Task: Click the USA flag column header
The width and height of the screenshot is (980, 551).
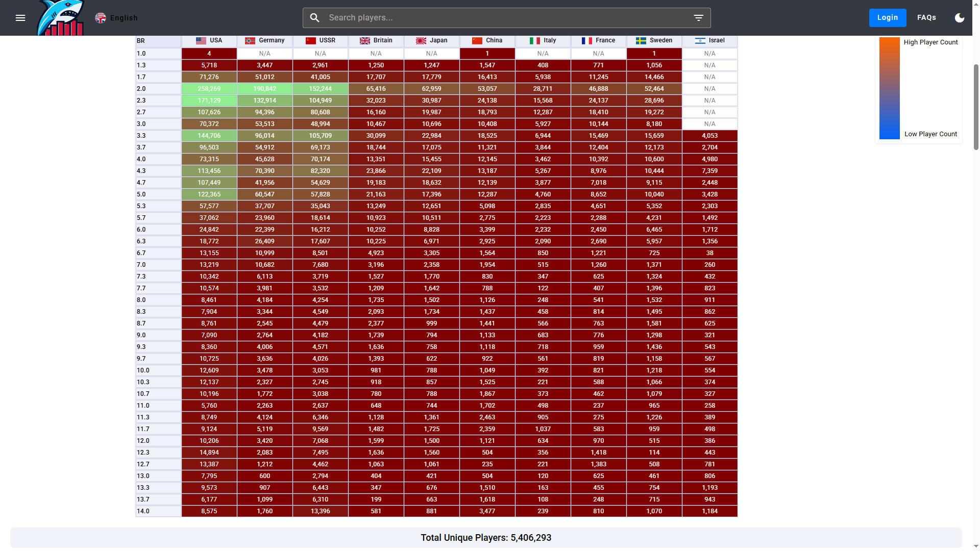Action: pyautogui.click(x=209, y=40)
